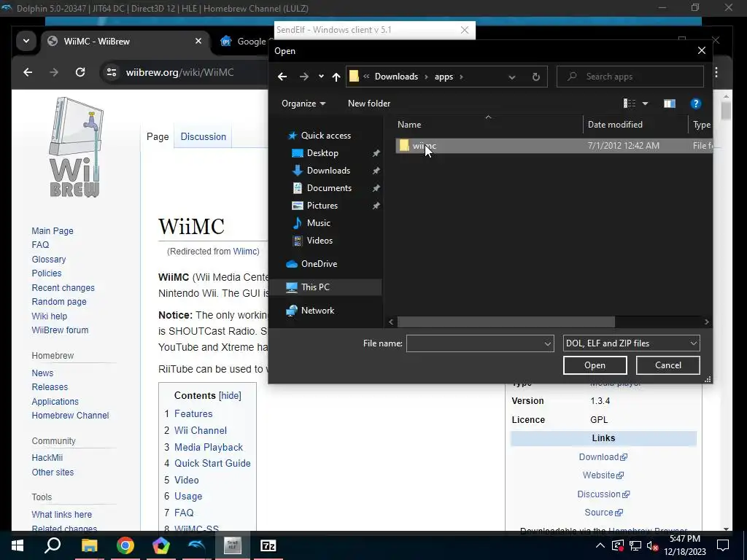Image resolution: width=747 pixels, height=560 pixels.
Task: Select Network in the sidebar
Action: [317, 311]
